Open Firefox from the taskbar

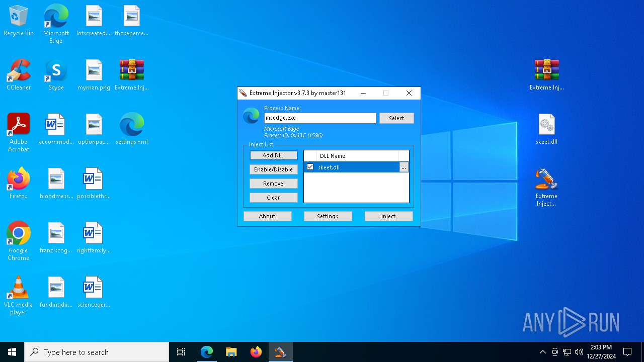(x=256, y=352)
